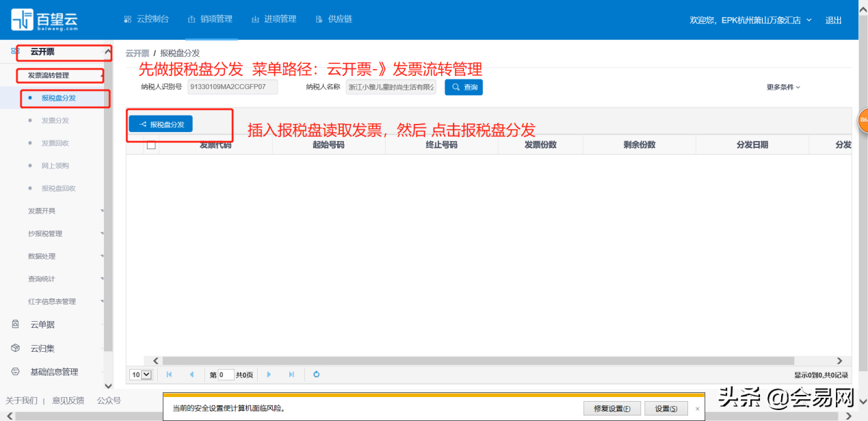
Task: Click the 设置(S) button in warning bar
Action: 666,409
